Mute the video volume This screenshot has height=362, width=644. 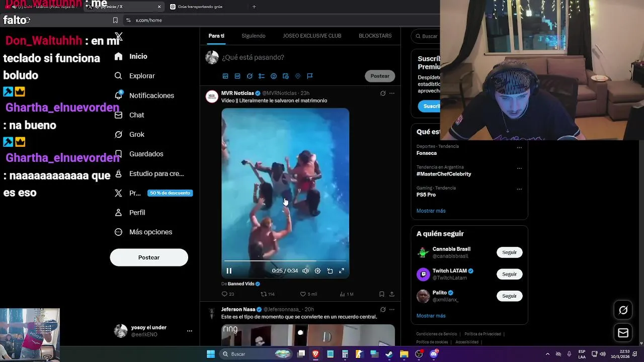coord(305,271)
